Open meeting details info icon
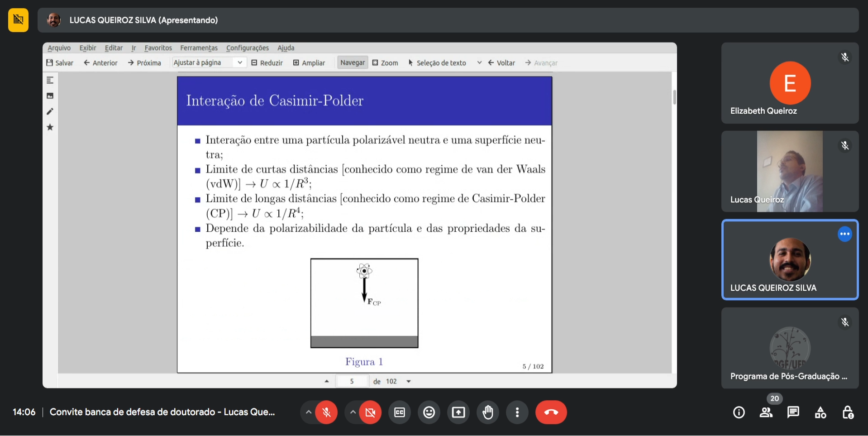Image resolution: width=868 pixels, height=436 pixels. click(739, 412)
